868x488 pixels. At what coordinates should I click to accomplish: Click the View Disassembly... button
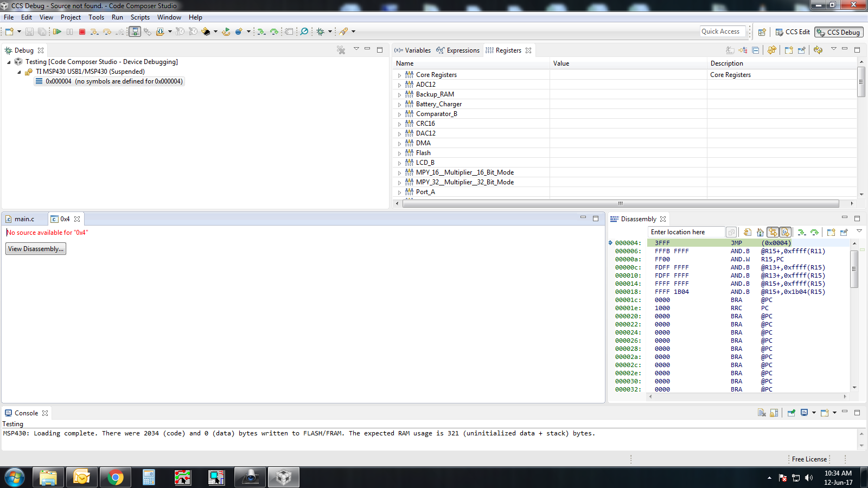click(x=36, y=249)
